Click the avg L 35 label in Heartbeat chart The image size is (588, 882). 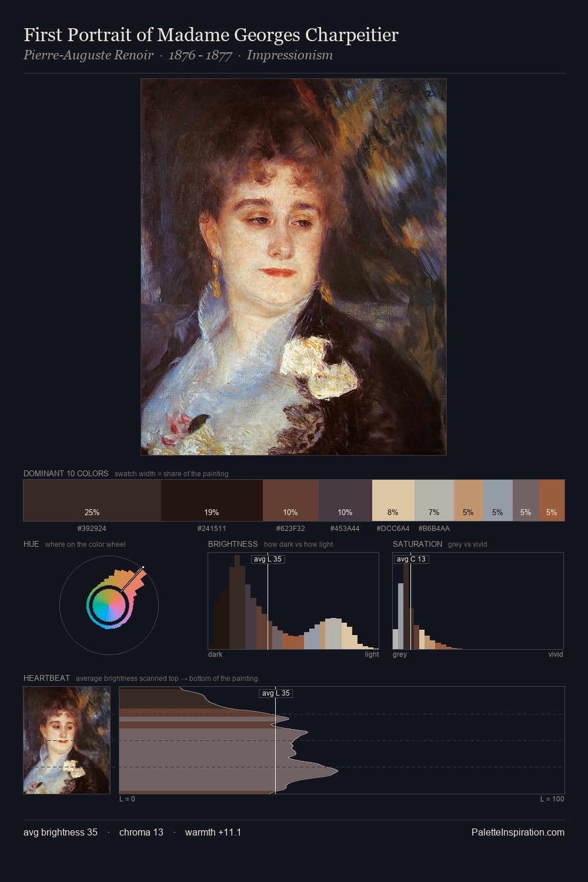coord(276,693)
